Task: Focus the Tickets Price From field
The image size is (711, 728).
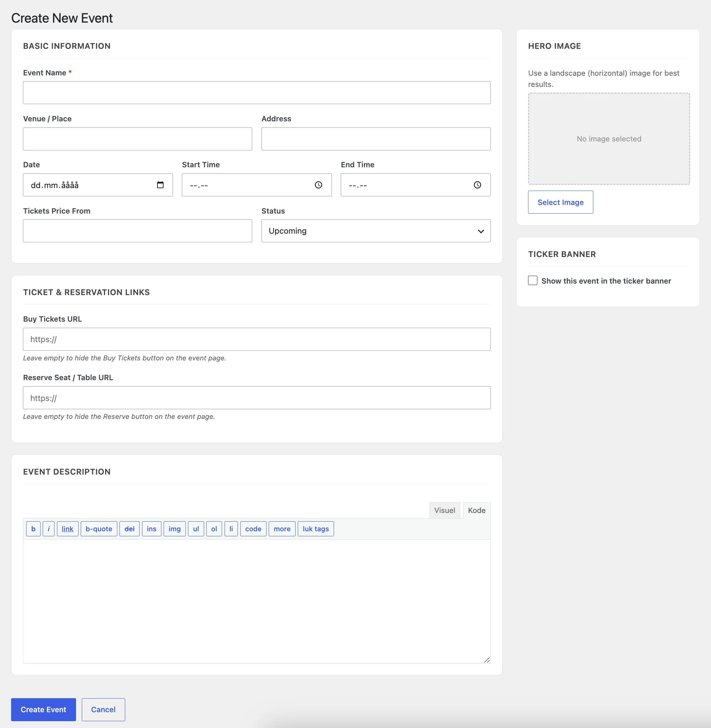Action: (x=137, y=231)
